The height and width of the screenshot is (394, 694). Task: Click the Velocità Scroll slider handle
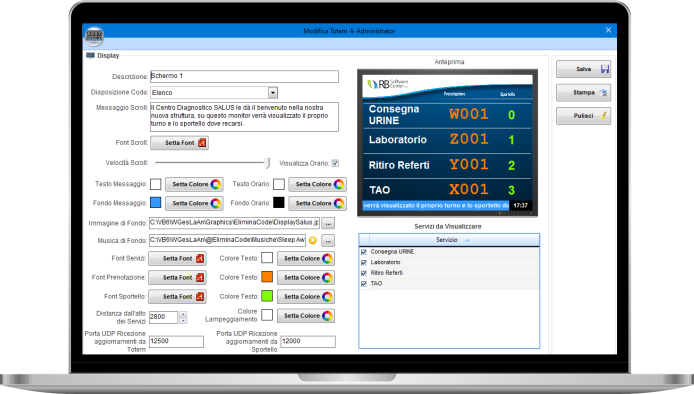point(267,163)
